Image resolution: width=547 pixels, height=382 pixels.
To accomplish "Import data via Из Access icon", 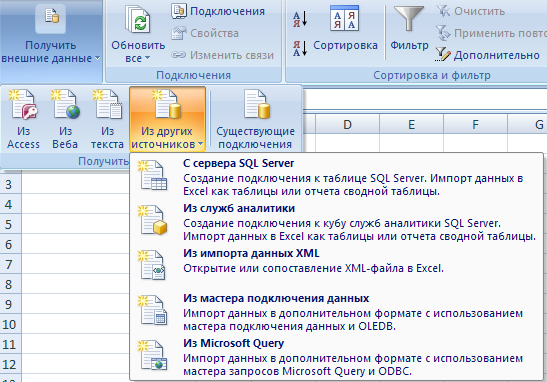I will pos(23,119).
